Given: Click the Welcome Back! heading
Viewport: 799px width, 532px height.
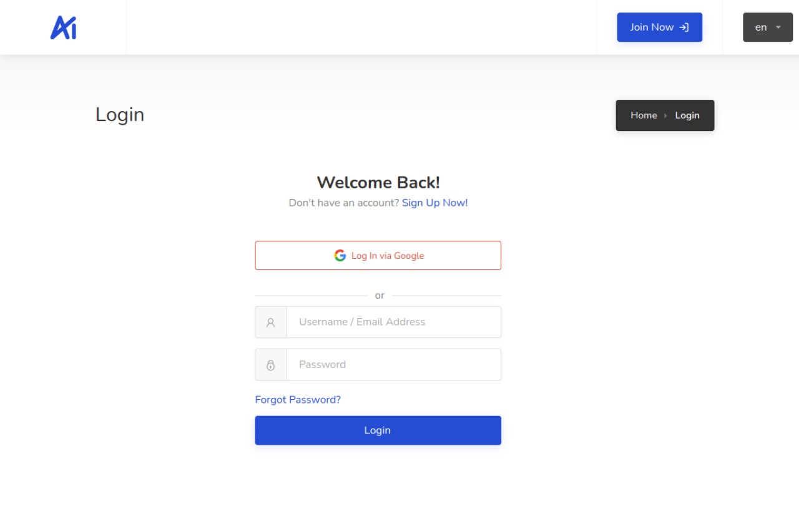Looking at the screenshot, I should click(378, 182).
